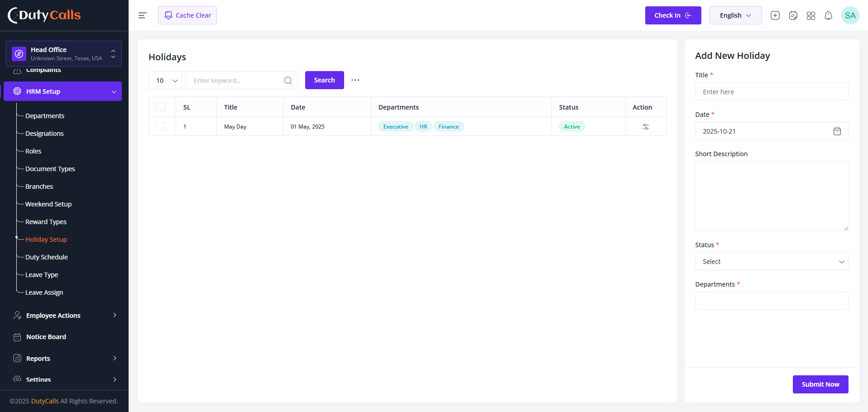Open Branches in the sidebar

[39, 187]
